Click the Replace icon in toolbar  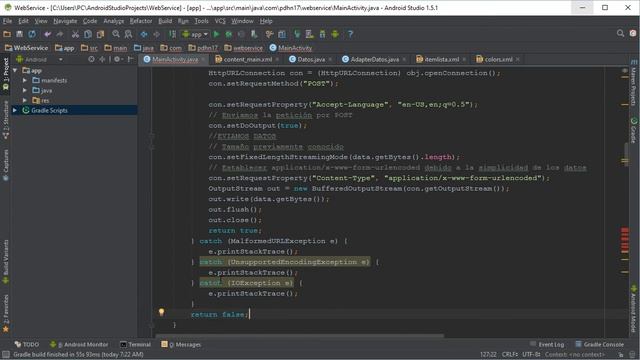[128, 34]
